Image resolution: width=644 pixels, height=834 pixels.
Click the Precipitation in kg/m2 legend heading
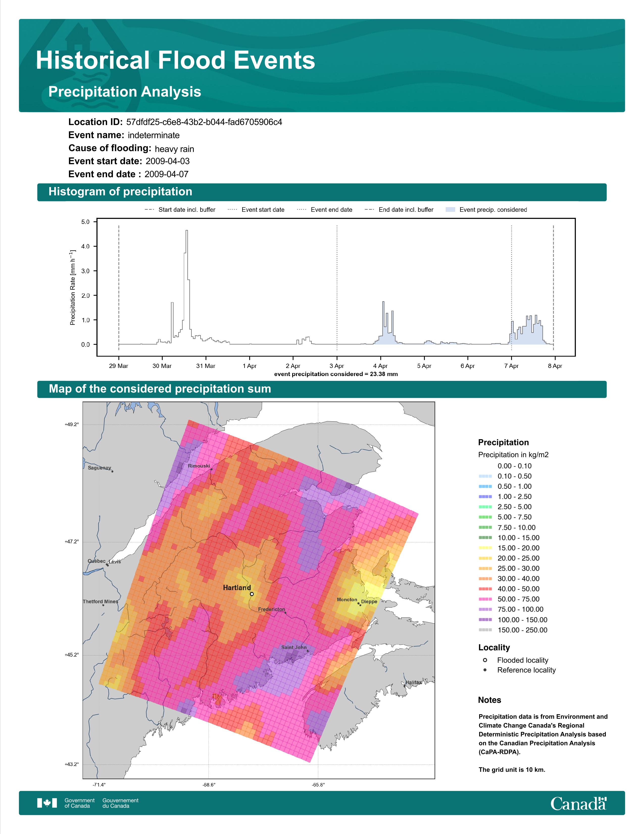(x=513, y=454)
